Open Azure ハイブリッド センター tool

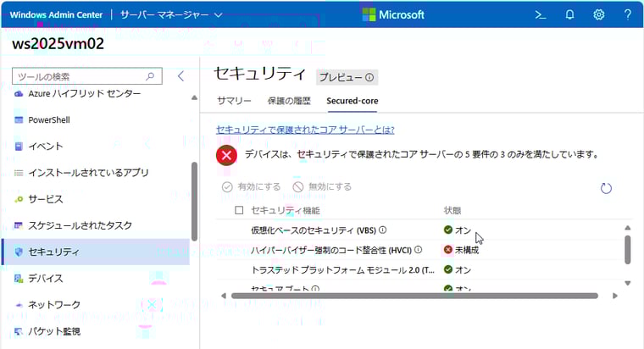tap(84, 94)
